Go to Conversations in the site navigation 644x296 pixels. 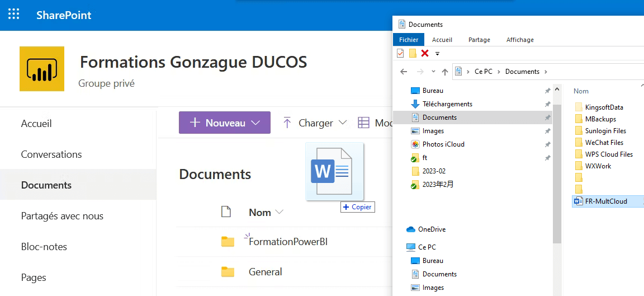(x=51, y=154)
